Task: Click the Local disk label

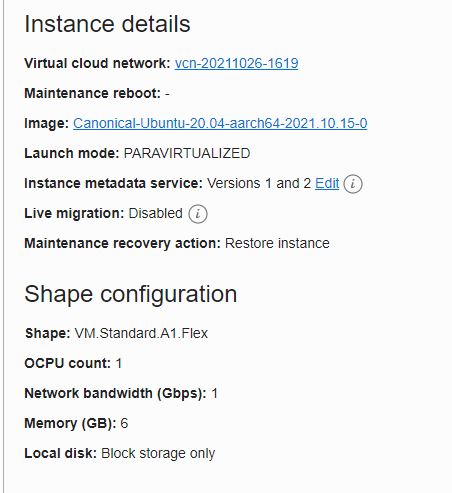Action: pos(60,453)
